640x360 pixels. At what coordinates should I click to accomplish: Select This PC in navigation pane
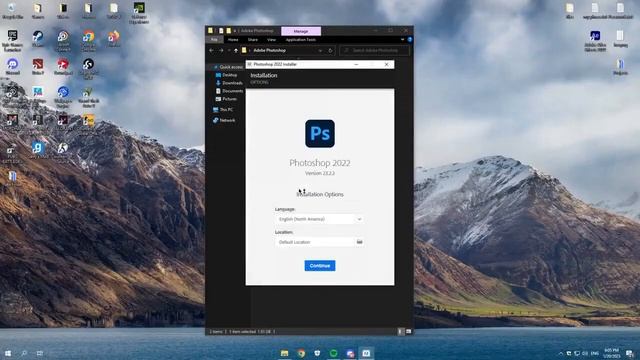(x=223, y=109)
